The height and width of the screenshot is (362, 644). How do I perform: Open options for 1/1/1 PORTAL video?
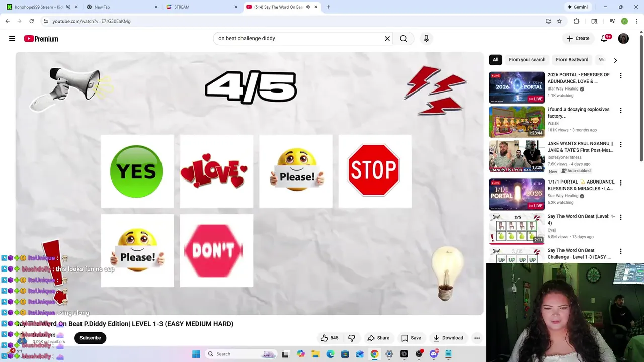(x=620, y=183)
